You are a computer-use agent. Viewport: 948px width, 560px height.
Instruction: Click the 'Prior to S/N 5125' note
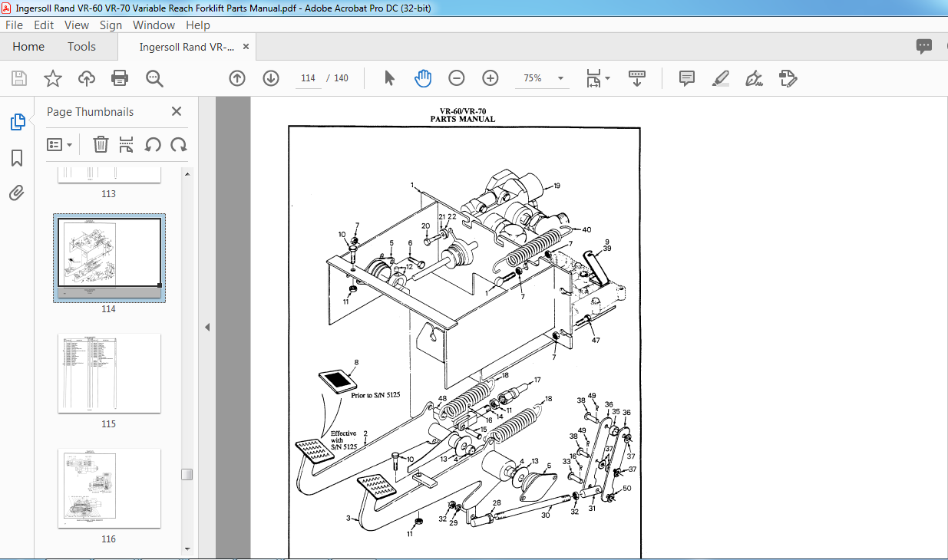376,395
